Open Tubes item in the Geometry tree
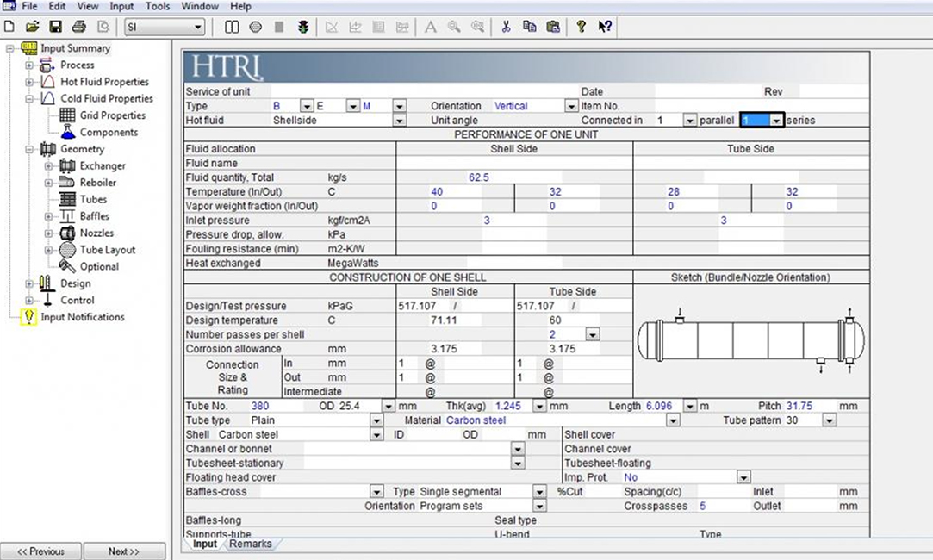The height and width of the screenshot is (560, 933). click(x=93, y=200)
